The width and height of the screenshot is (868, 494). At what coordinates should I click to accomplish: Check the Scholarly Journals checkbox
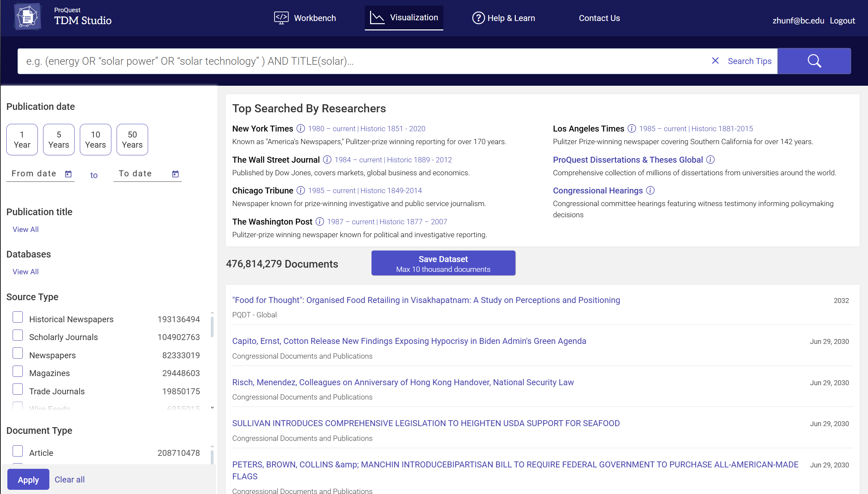pos(18,336)
